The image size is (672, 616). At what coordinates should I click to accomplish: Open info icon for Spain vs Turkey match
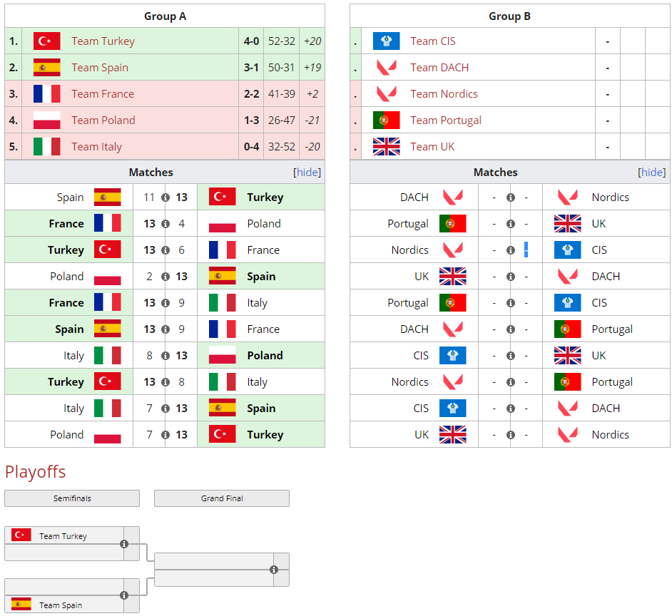[166, 197]
